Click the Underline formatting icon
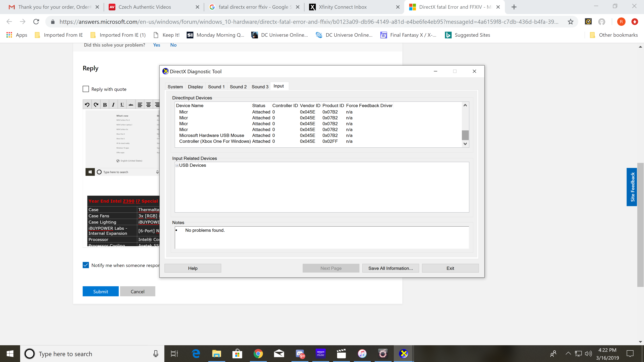Image resolution: width=644 pixels, height=362 pixels. click(x=122, y=105)
